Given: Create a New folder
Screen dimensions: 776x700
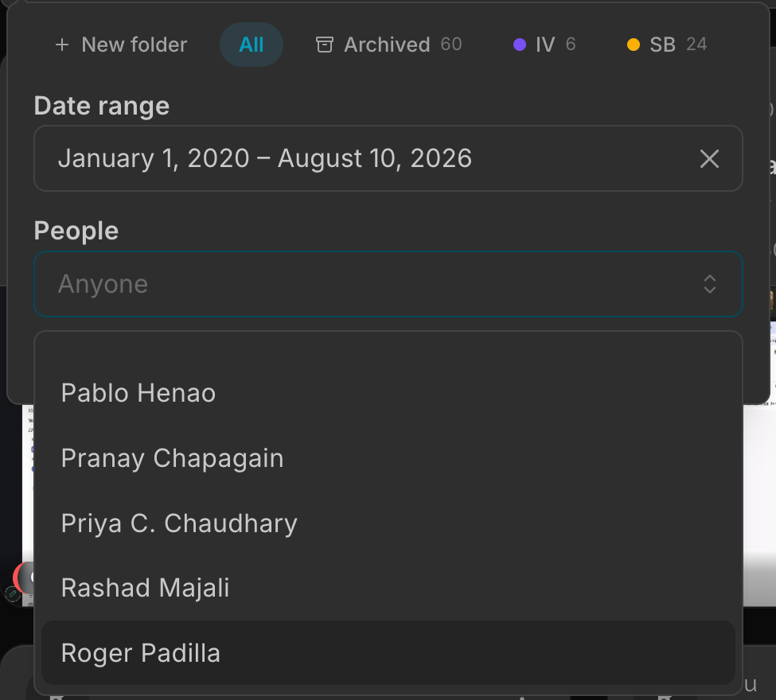Looking at the screenshot, I should tap(121, 45).
